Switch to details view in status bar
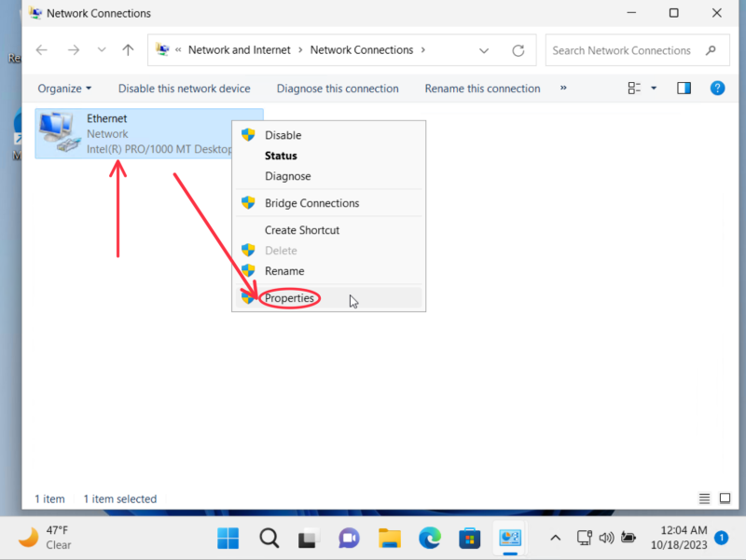The height and width of the screenshot is (560, 746). point(704,499)
